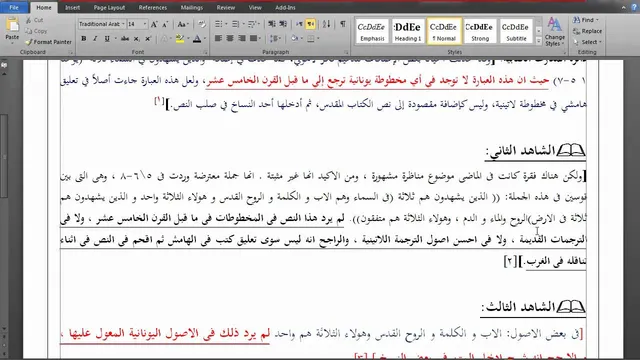Screen dimensions: 640x360
Task: Toggle Bold formatting
Action: coord(84,39)
